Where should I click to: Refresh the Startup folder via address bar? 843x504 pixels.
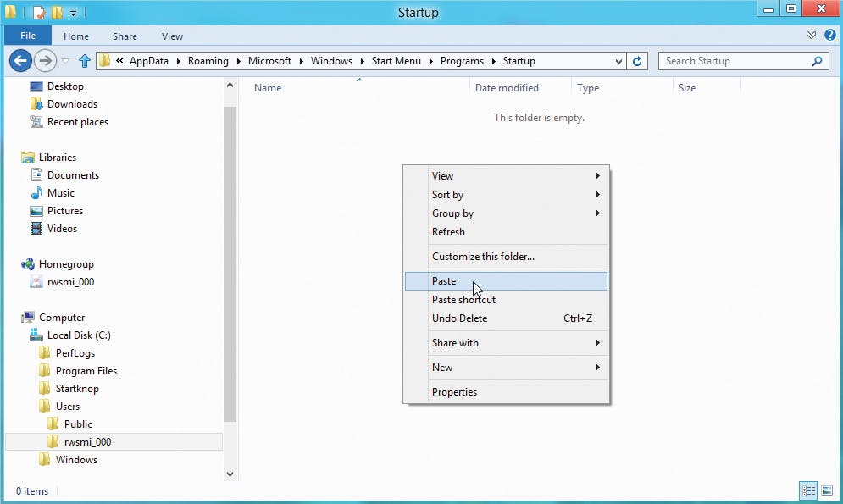point(637,61)
